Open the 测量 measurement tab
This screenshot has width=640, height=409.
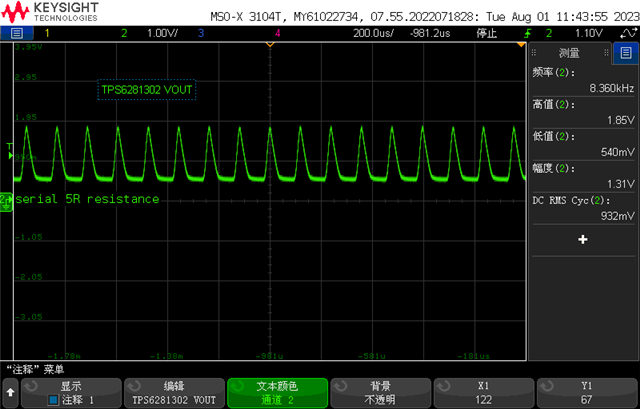tap(569, 53)
